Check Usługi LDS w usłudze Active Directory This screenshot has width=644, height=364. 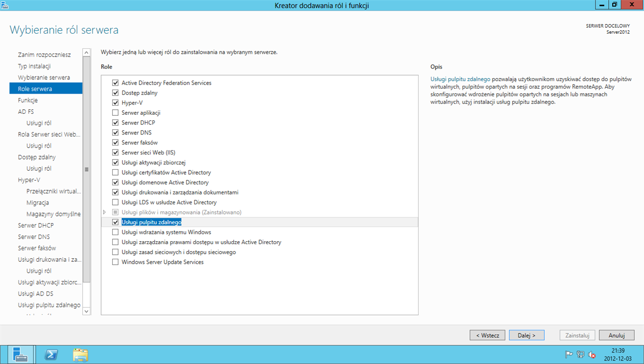pos(115,202)
